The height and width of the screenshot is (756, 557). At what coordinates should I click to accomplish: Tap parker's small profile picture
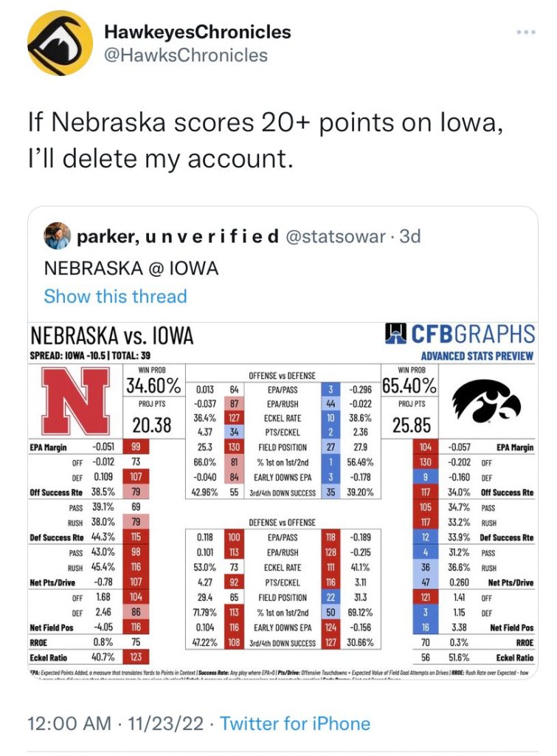[x=58, y=236]
